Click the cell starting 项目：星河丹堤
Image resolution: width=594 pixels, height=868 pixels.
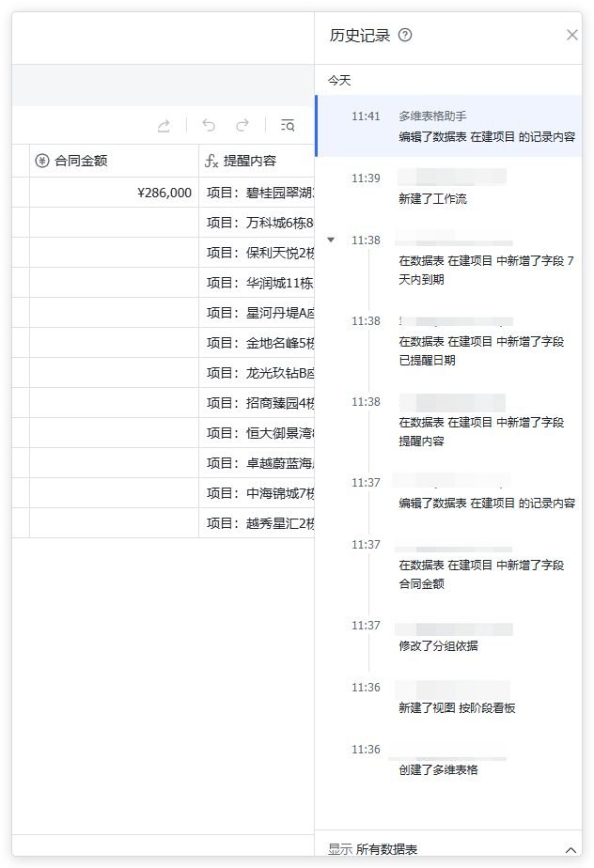[x=257, y=313]
